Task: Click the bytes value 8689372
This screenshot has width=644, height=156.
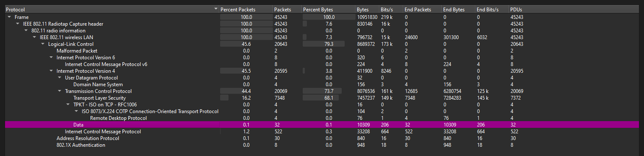Action: point(366,44)
